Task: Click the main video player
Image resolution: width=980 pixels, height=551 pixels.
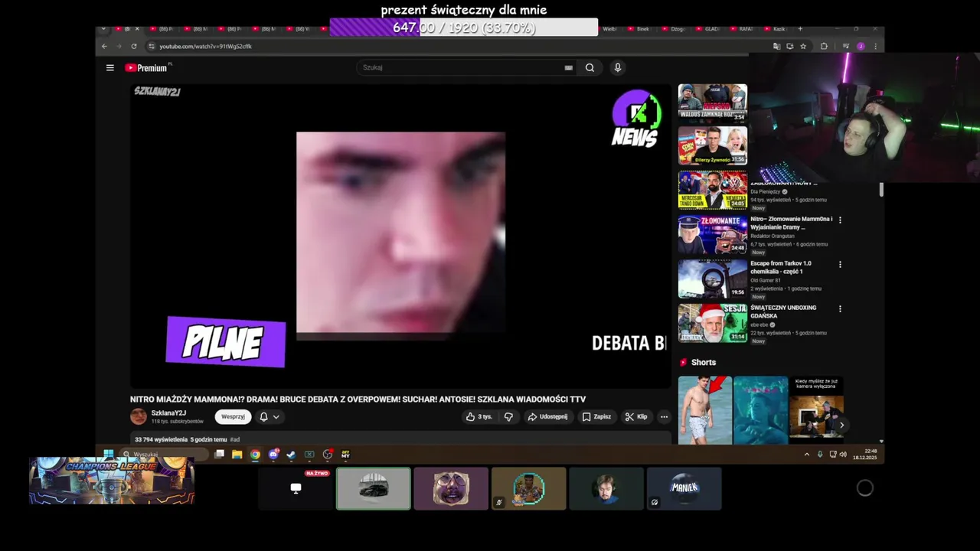Action: pos(400,236)
